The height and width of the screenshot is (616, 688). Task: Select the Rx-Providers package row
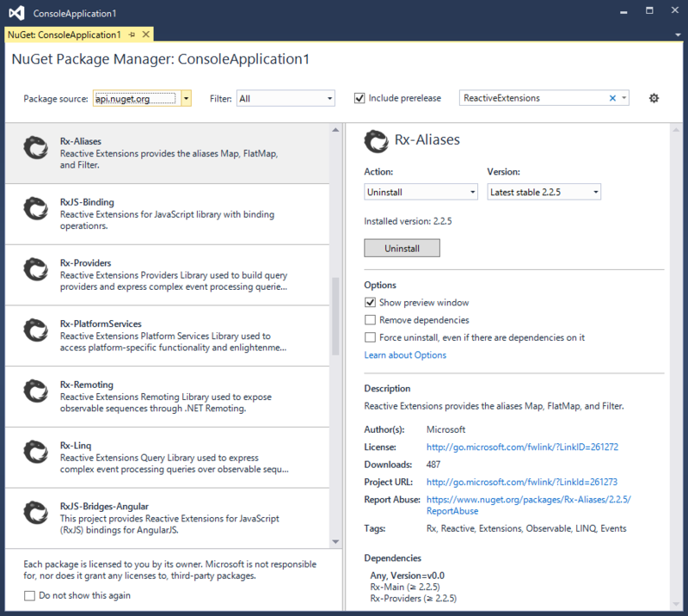167,274
